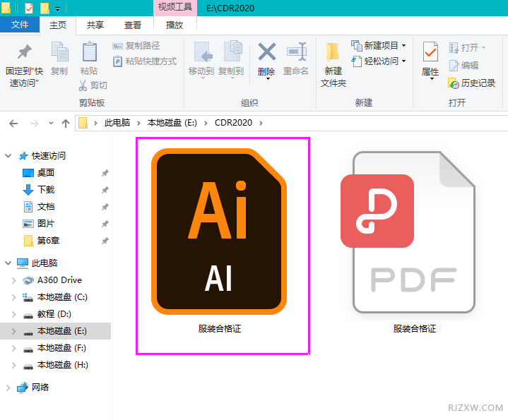The image size is (508, 420).
Task: Click the Video Tools (视频工具) contextual tab
Action: point(175,8)
